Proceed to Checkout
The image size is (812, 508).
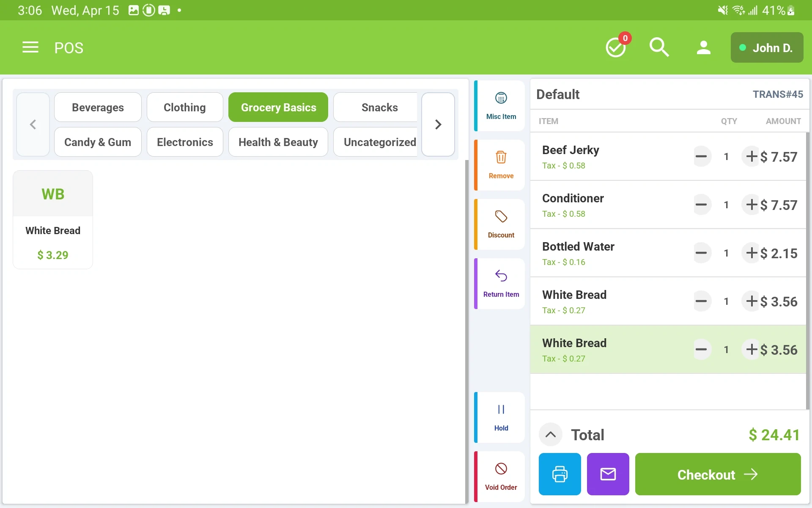pos(718,474)
